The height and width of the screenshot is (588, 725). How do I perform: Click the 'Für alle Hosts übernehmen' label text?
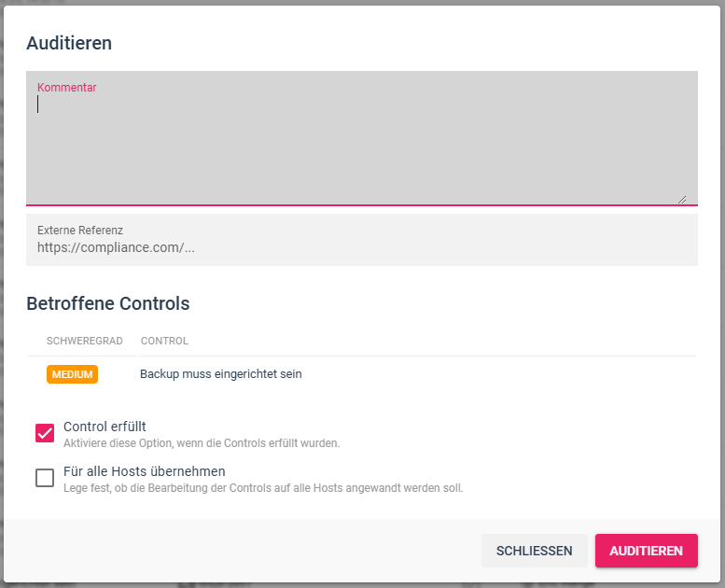(145, 471)
